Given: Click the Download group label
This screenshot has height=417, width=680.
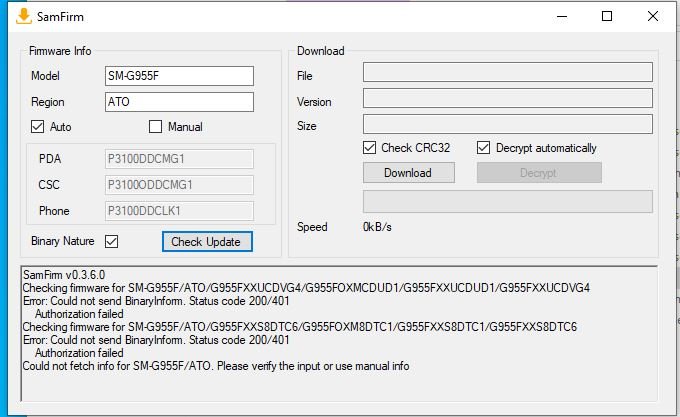Looking at the screenshot, I should (320, 51).
